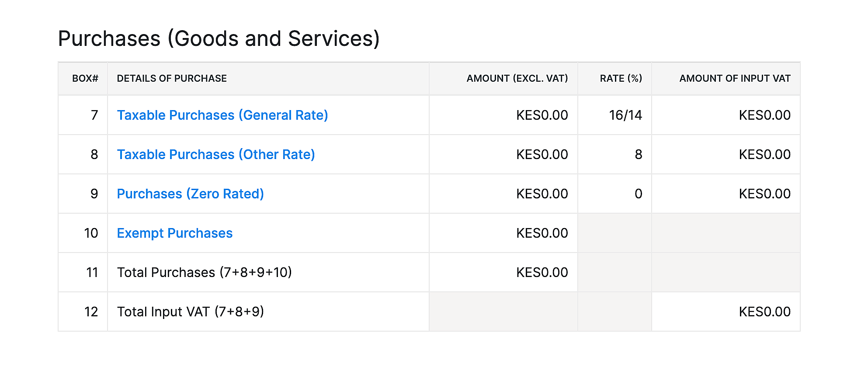This screenshot has width=868, height=374.
Task: Click the AMOUNT OF INPUT VAT column header
Action: [735, 78]
